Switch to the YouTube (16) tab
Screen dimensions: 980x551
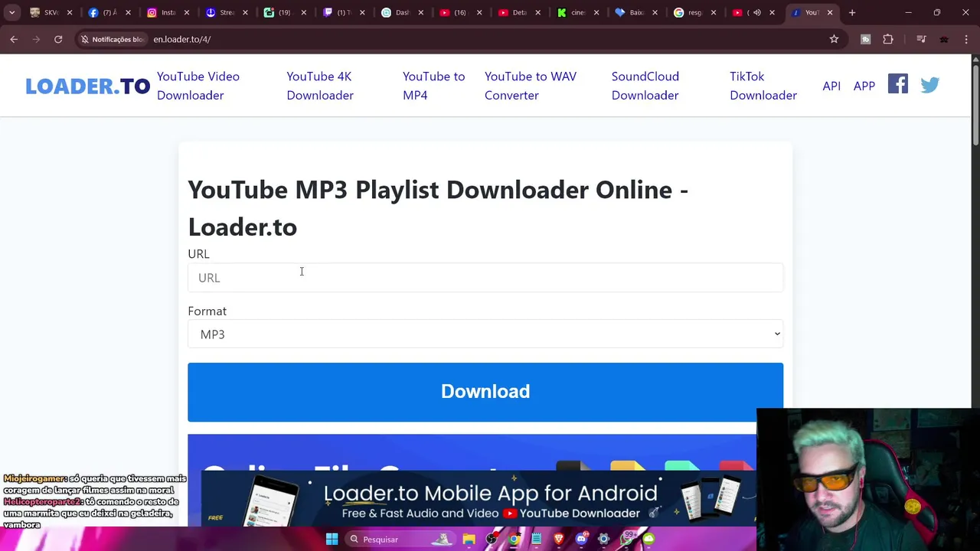(460, 12)
